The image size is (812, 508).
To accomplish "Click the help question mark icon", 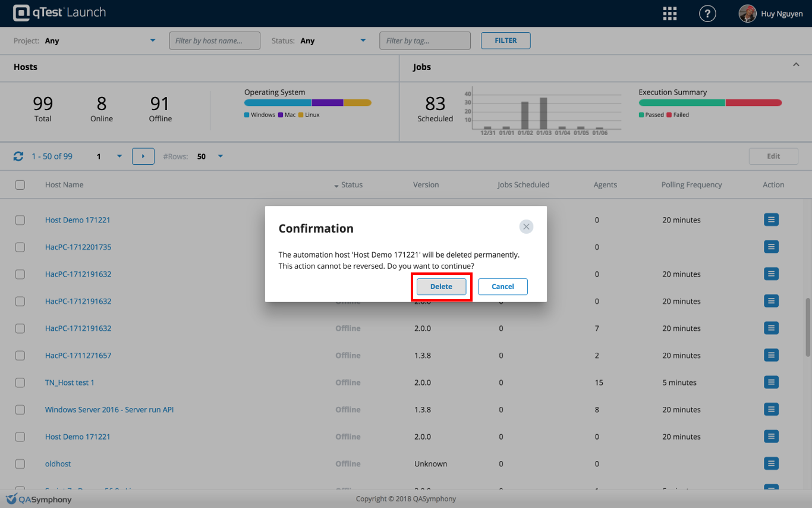I will point(707,14).
